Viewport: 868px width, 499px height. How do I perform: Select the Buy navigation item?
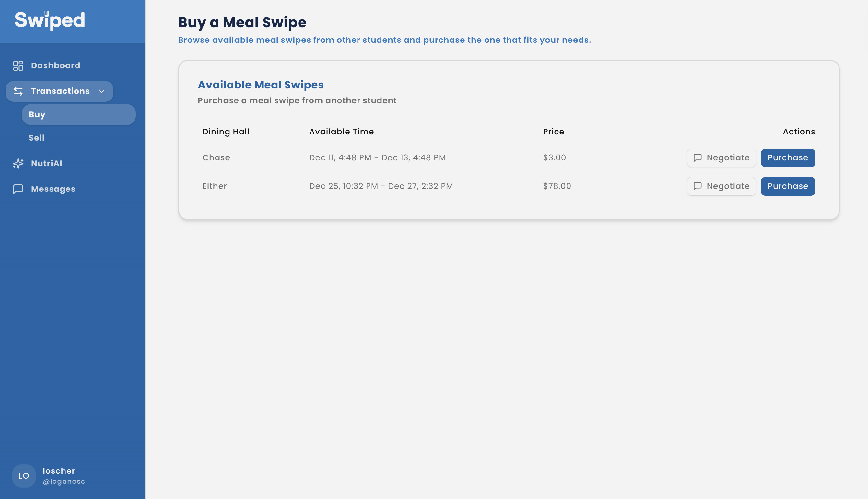(37, 114)
